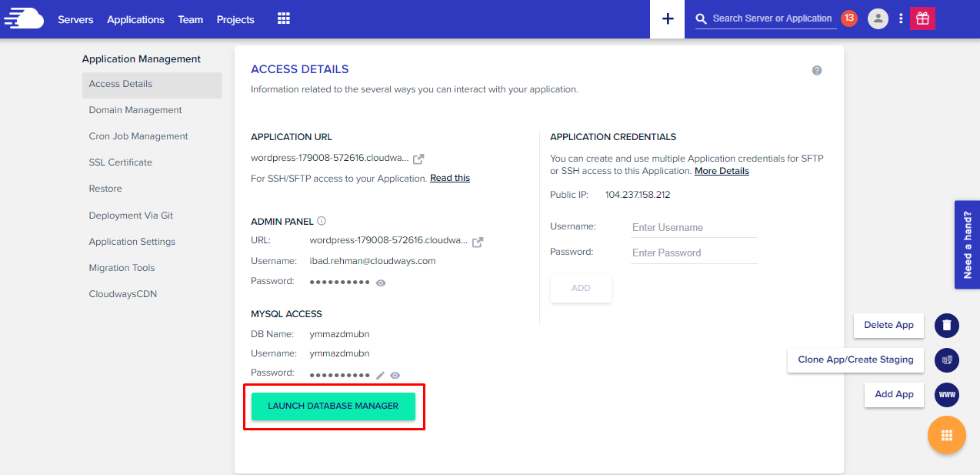Click the Clone App/Create Staging icon

[946, 360]
